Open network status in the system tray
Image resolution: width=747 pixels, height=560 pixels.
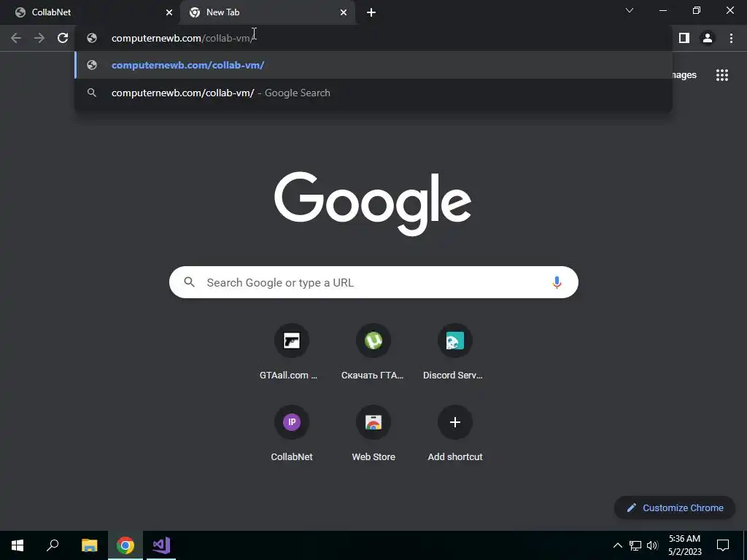[x=635, y=545]
